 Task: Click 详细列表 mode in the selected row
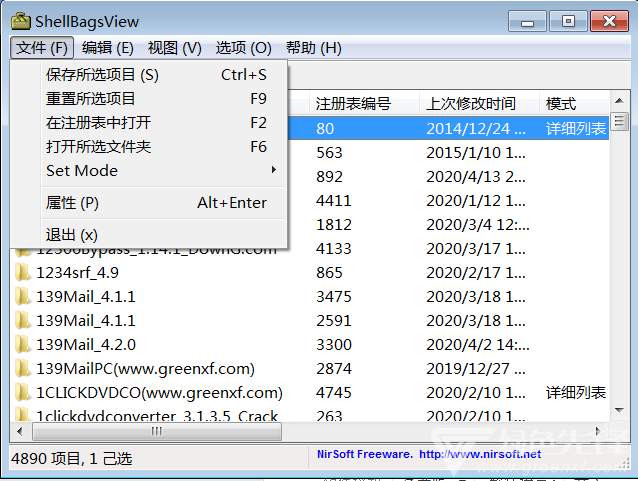576,129
